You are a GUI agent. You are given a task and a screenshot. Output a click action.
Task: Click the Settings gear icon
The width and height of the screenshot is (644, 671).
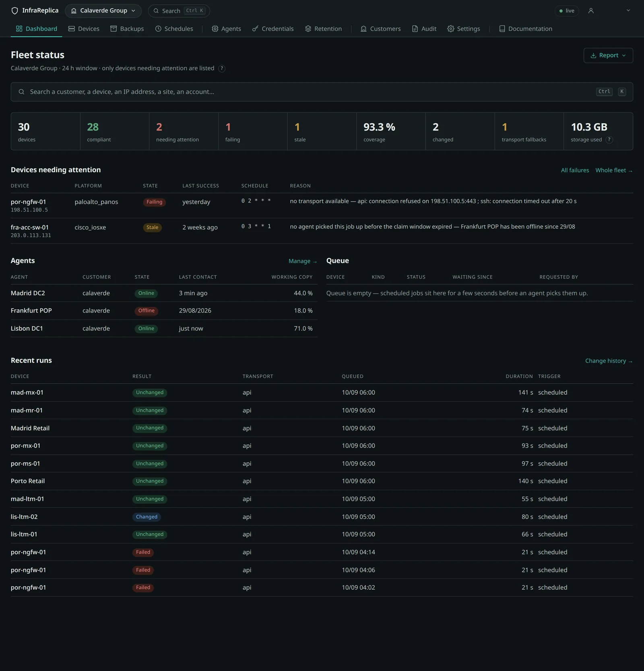(451, 29)
